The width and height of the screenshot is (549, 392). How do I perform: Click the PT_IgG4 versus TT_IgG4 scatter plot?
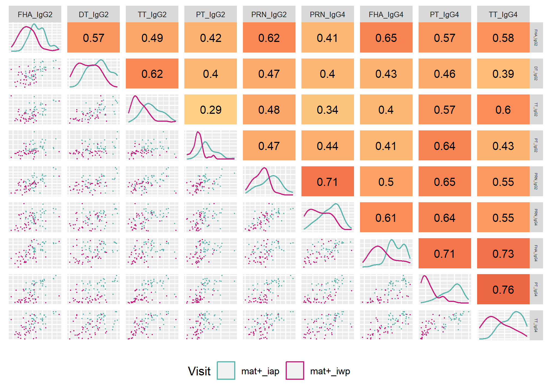pyautogui.click(x=445, y=325)
